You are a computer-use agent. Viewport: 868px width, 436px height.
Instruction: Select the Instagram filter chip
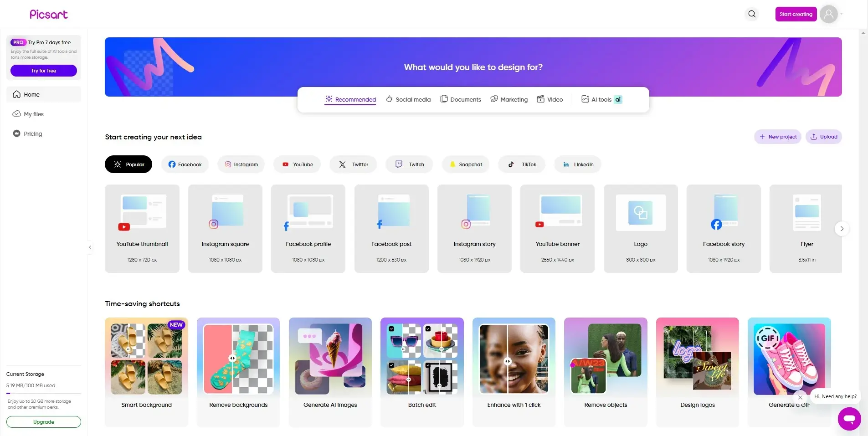[x=241, y=164]
